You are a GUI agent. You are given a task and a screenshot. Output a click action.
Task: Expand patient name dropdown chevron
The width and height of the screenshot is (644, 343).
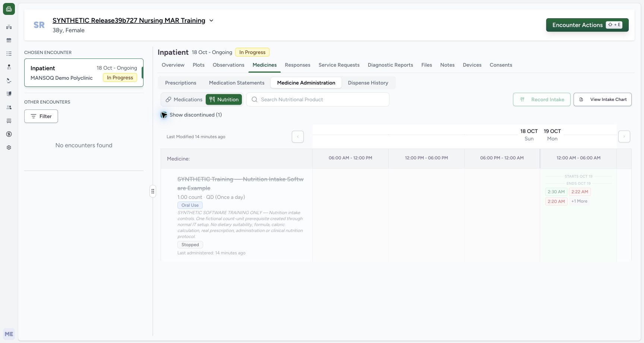(x=211, y=20)
